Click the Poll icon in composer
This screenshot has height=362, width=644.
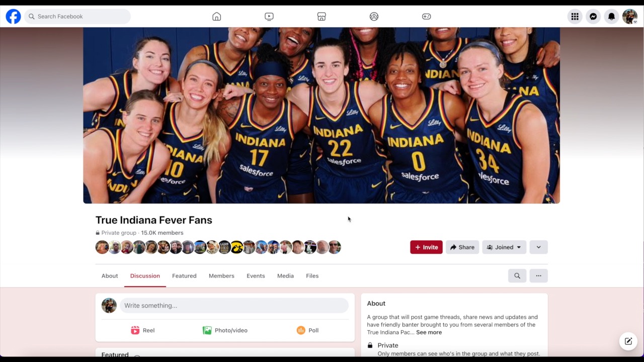(301, 330)
